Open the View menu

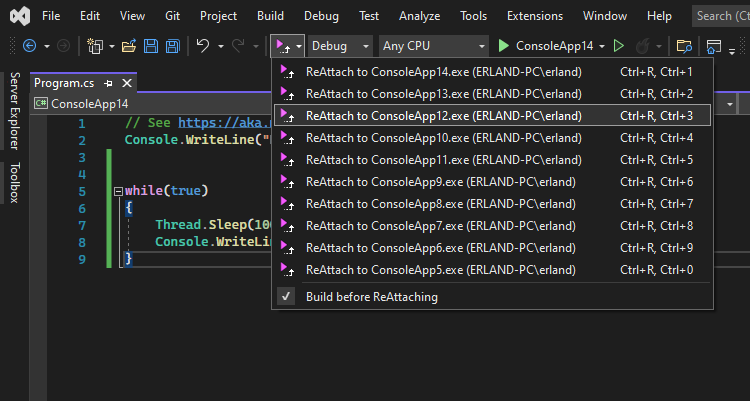pos(132,16)
